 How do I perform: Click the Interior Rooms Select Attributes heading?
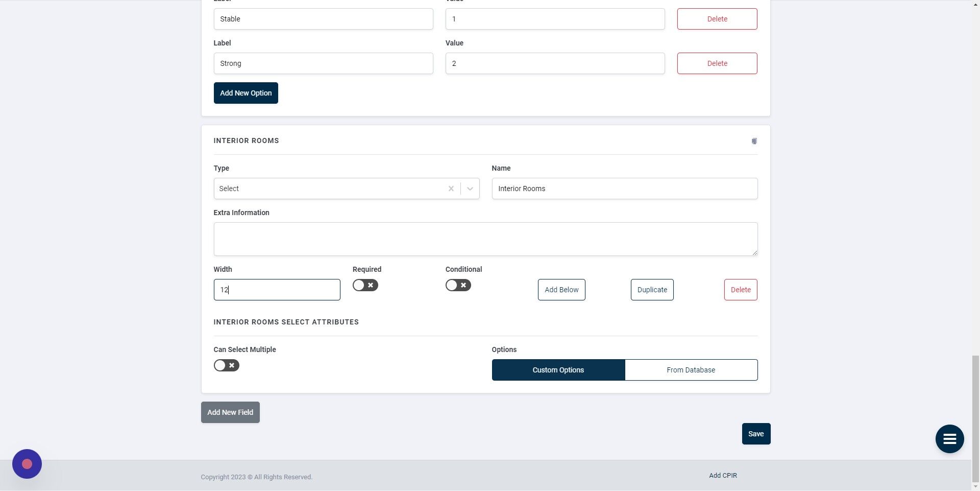pyautogui.click(x=286, y=322)
